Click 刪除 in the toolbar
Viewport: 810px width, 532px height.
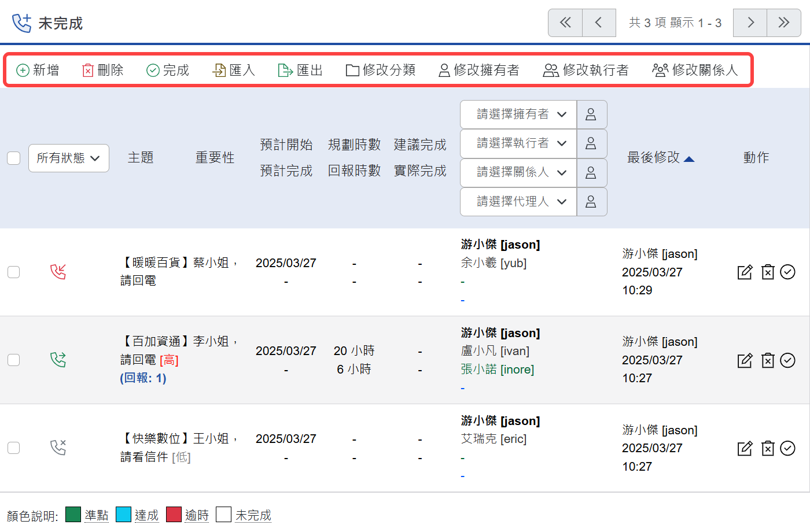point(103,70)
